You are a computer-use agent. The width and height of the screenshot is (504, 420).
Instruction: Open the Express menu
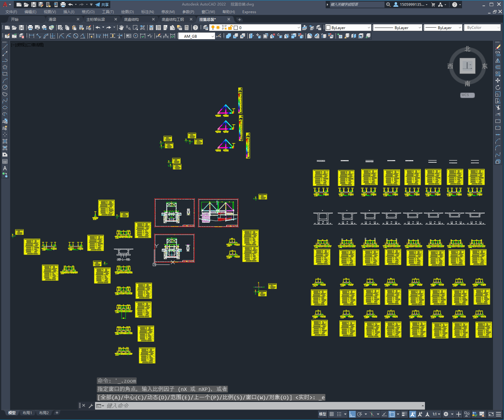point(249,12)
